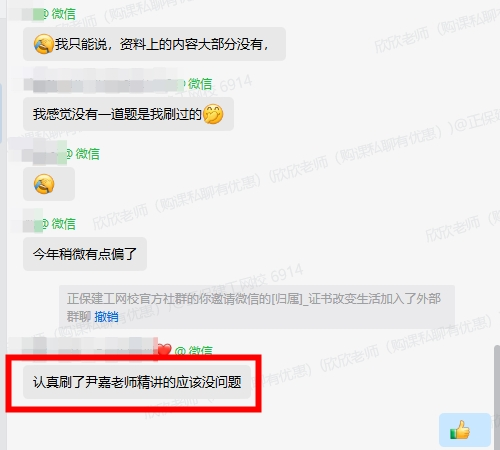Click the chat scrollbar on the right edge
500x450 pixels.
coord(497,397)
